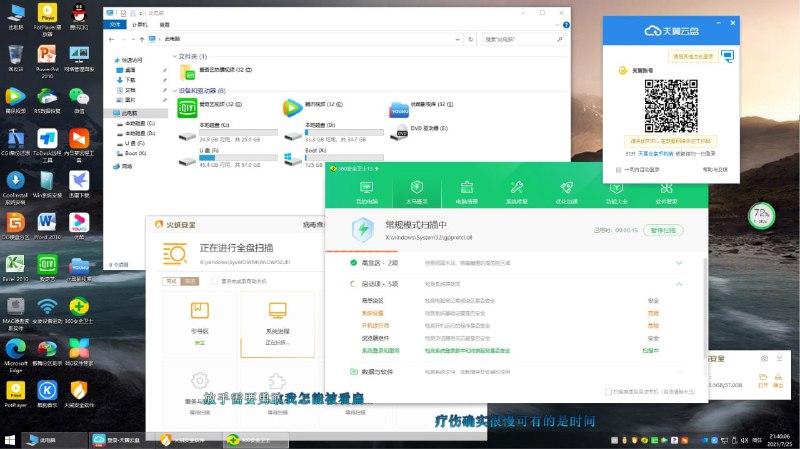Launch the green 爱奇艺 desktop shortcut

(x=47, y=269)
